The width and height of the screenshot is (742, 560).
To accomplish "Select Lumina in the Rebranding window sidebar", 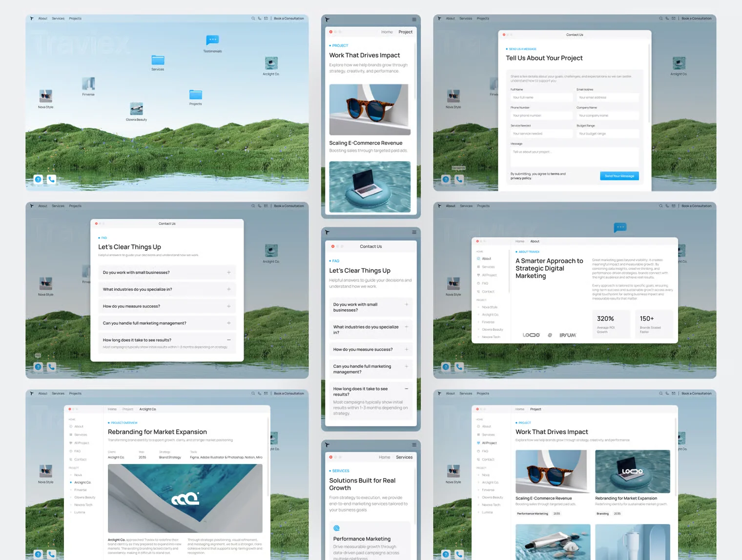I will 80,512.
